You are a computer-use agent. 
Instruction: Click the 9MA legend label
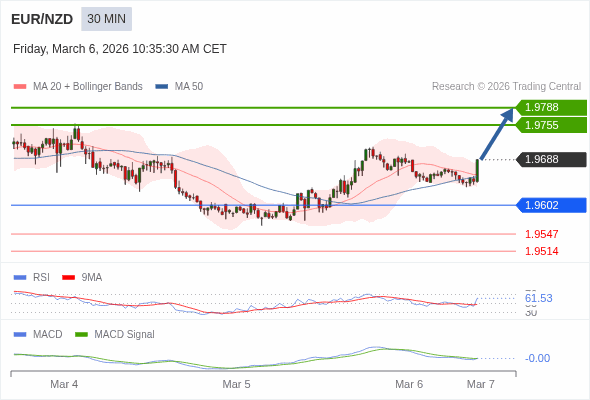pos(91,278)
